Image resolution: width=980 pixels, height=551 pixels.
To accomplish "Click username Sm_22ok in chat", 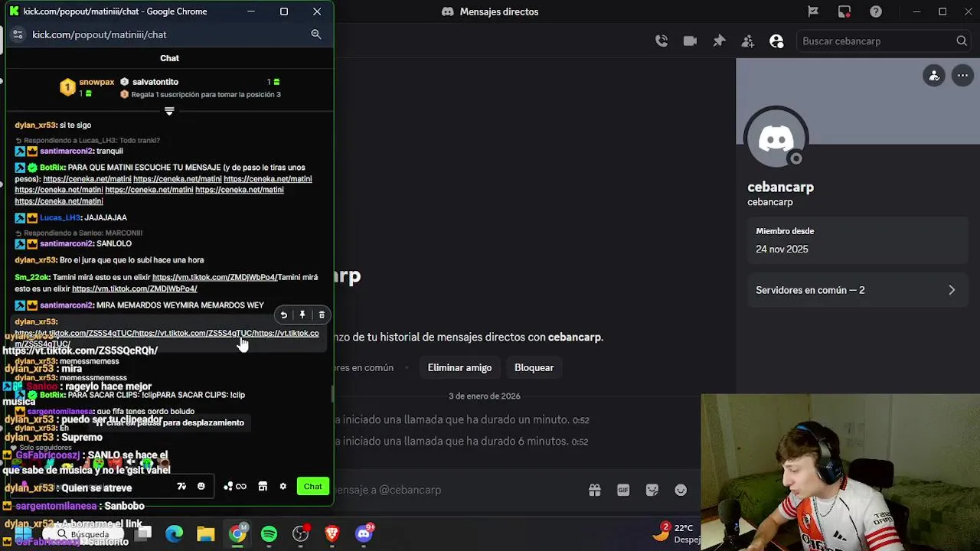I will pyautogui.click(x=32, y=278).
